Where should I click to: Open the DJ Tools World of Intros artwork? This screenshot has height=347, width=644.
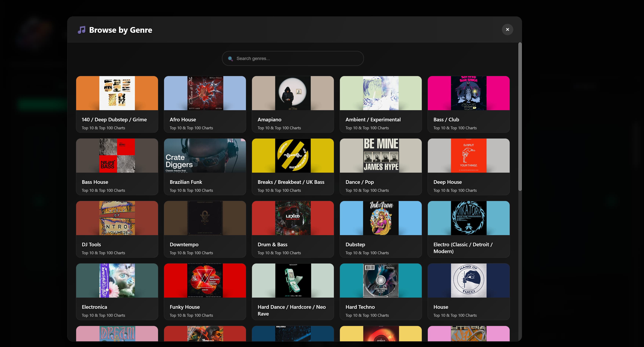[117, 218]
